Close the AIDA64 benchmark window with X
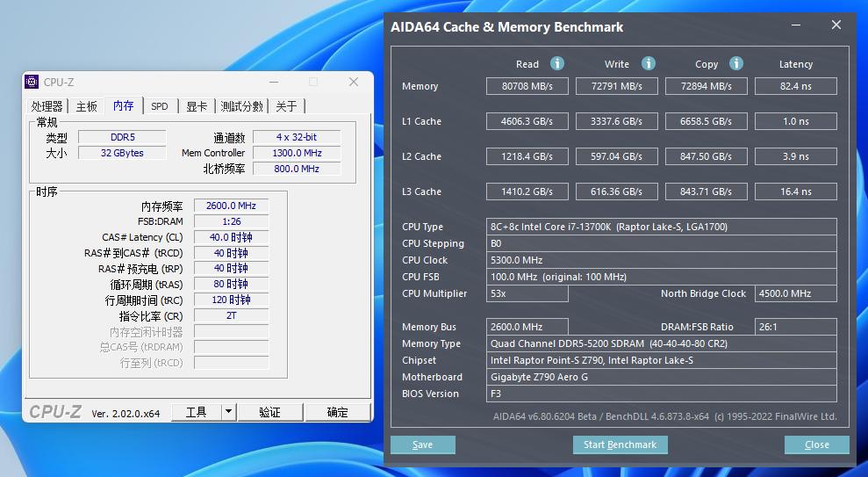868x477 pixels. (x=836, y=25)
